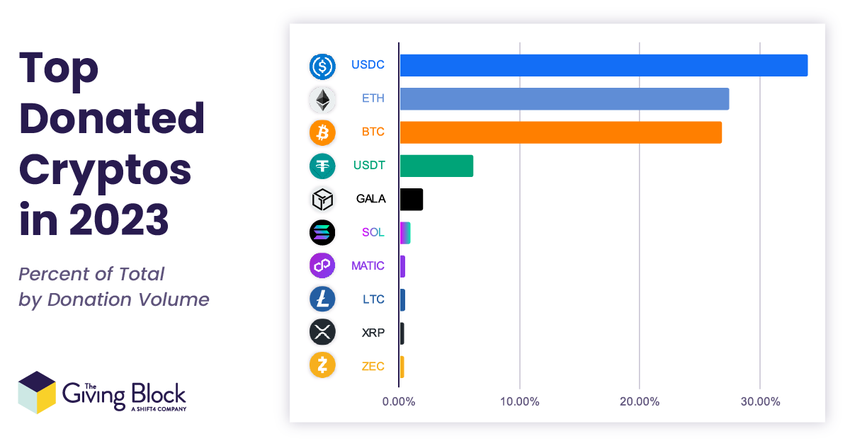This screenshot has height=446, width=850.
Task: Click the blue USDC bar
Action: [604, 66]
